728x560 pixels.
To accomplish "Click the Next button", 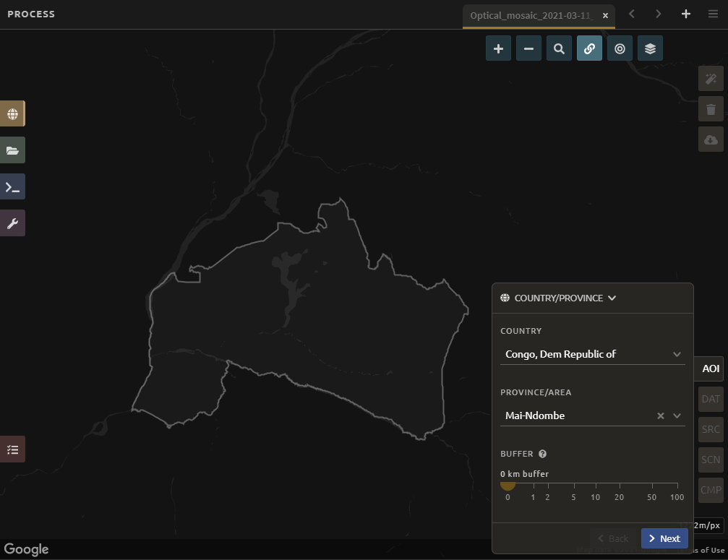I will [x=664, y=538].
